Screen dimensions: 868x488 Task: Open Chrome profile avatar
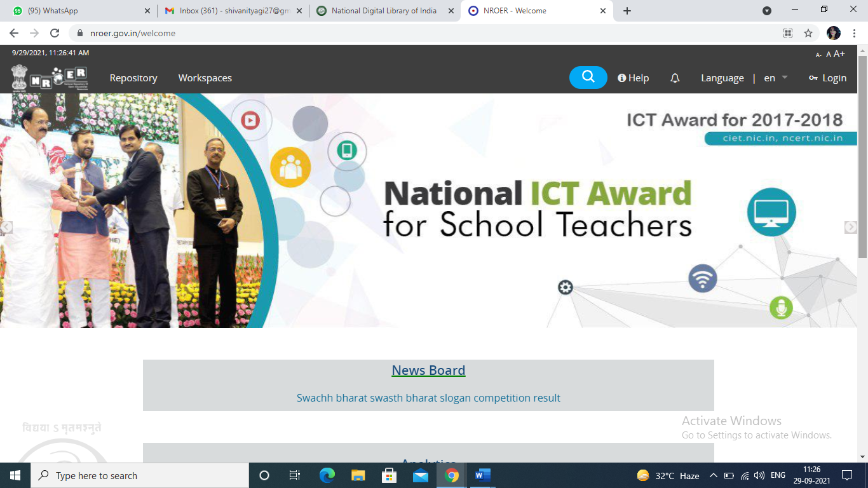pyautogui.click(x=834, y=33)
